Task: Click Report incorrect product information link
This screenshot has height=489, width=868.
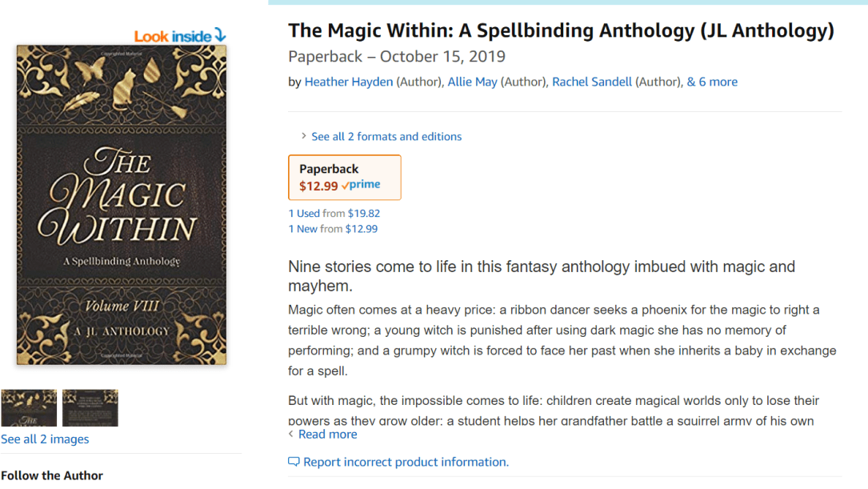Action: 406,462
